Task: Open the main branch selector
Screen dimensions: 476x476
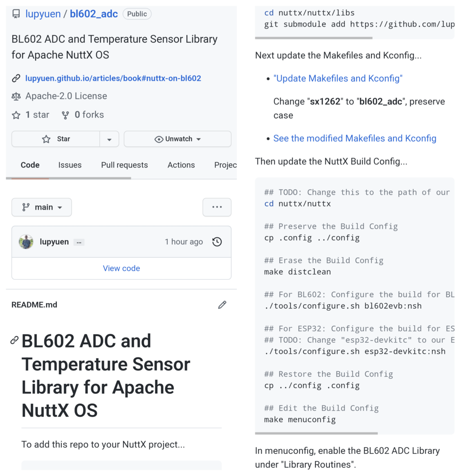Action: pyautogui.click(x=42, y=208)
